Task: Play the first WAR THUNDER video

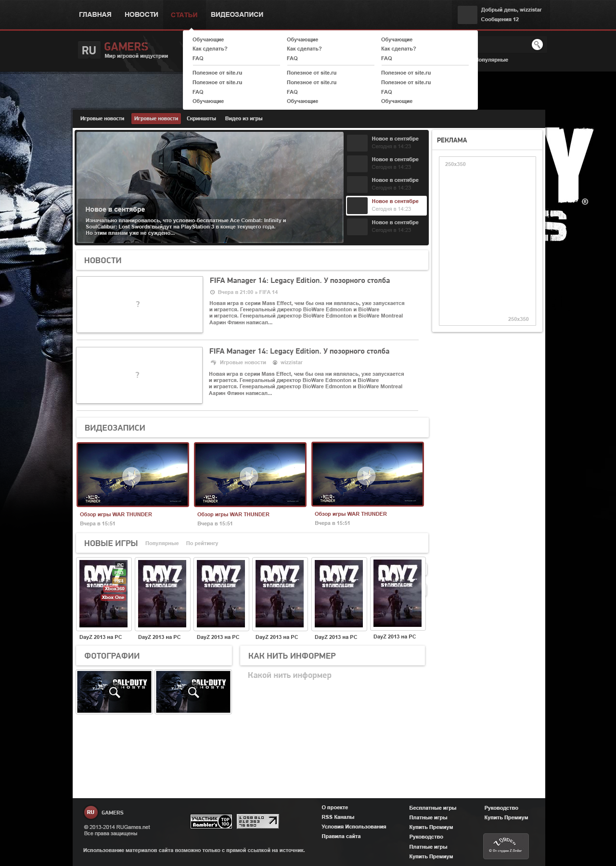Action: pos(131,476)
